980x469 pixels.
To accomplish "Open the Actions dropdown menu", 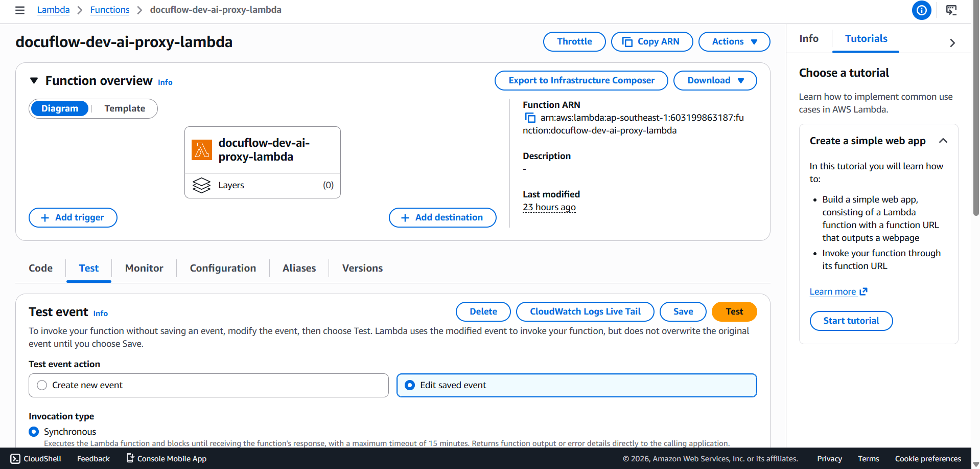I will [734, 42].
